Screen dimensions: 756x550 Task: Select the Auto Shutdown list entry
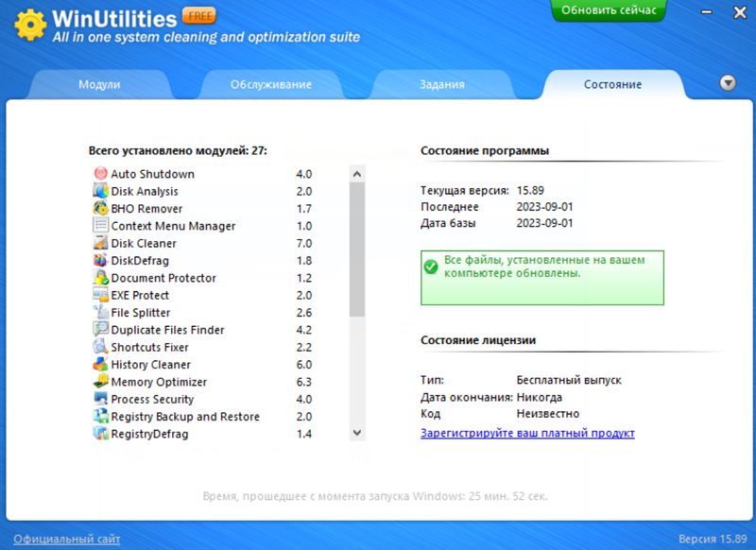202,174
